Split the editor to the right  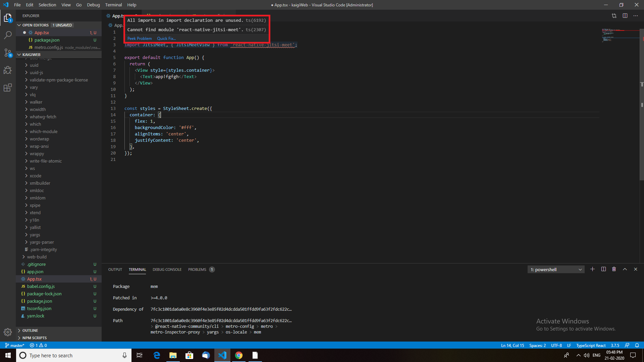point(625,16)
